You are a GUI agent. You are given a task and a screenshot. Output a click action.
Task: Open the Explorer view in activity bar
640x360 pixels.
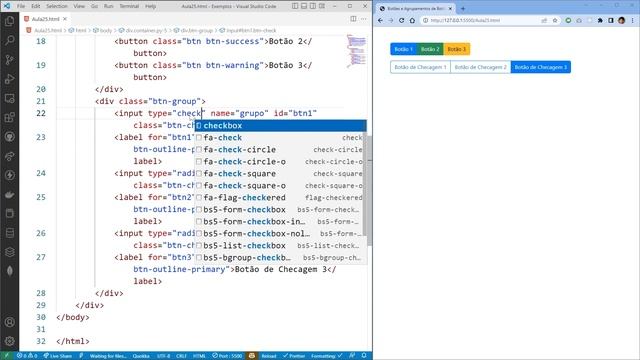coord(9,21)
